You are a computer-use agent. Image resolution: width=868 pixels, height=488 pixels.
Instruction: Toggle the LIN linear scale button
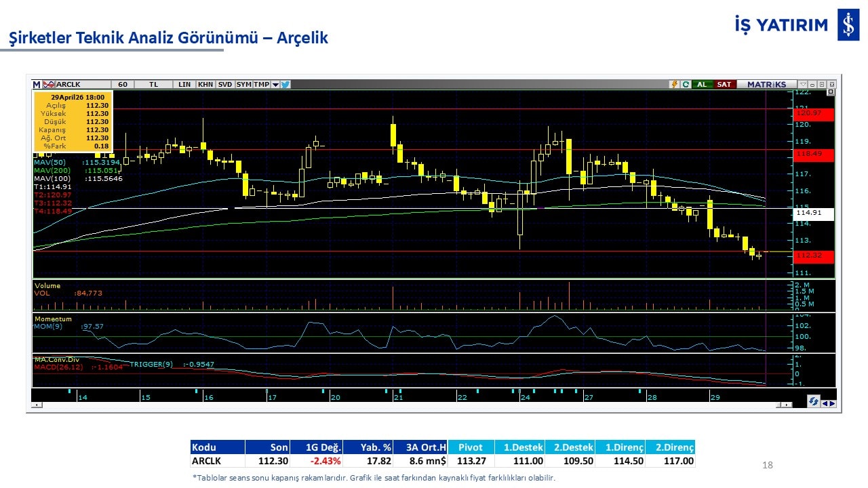click(x=184, y=85)
